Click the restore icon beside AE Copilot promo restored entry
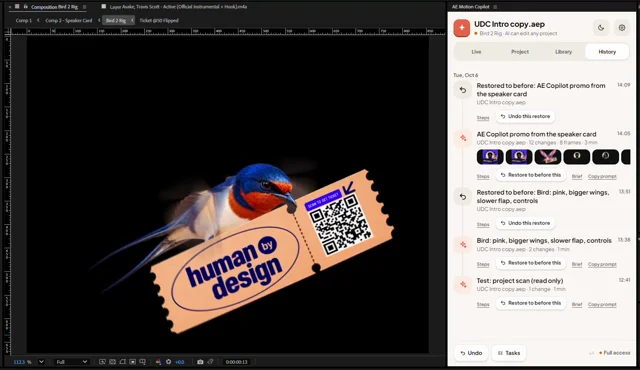This screenshot has height=370, width=640. pyautogui.click(x=463, y=90)
